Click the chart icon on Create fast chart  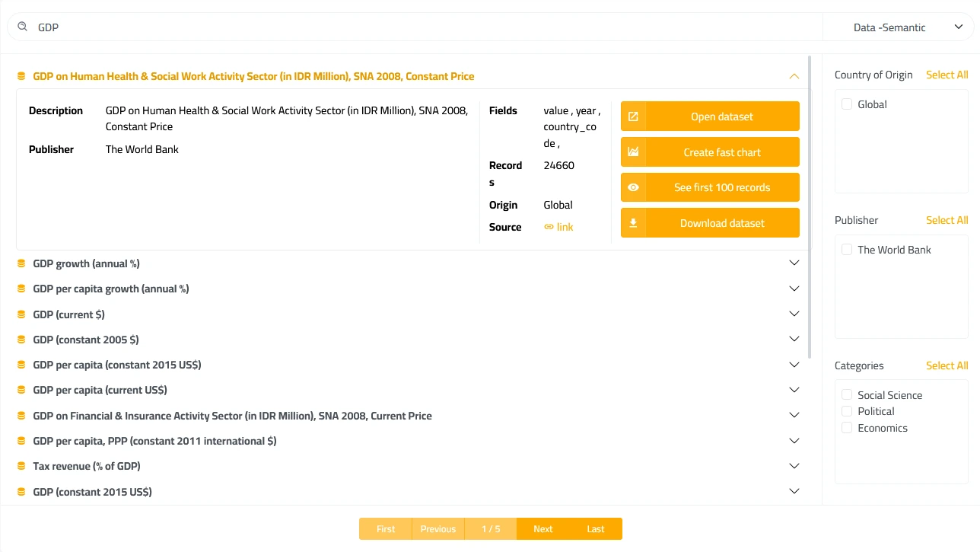pyautogui.click(x=633, y=152)
